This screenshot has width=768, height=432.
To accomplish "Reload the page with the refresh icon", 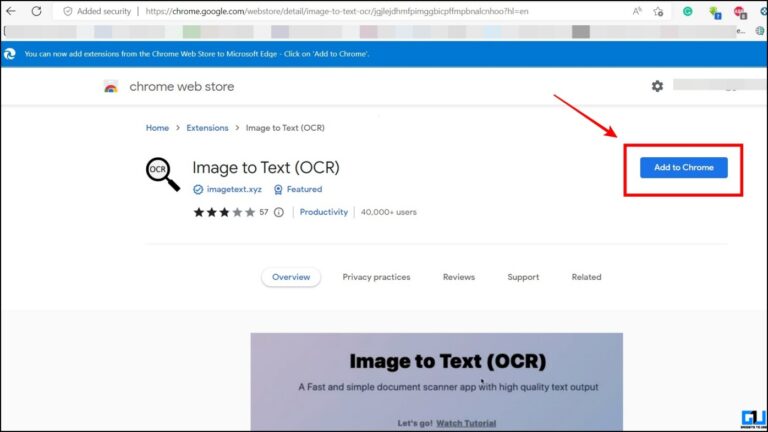I will 36,11.
